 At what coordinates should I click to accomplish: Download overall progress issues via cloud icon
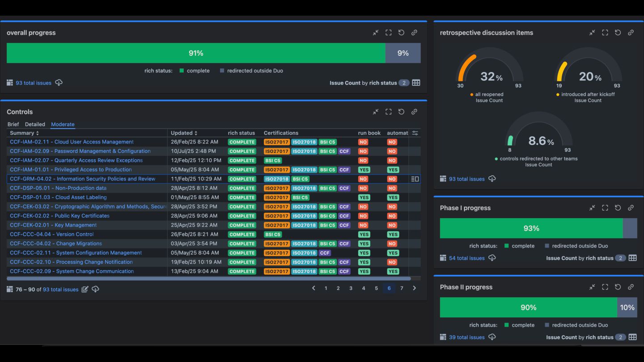coord(59,83)
